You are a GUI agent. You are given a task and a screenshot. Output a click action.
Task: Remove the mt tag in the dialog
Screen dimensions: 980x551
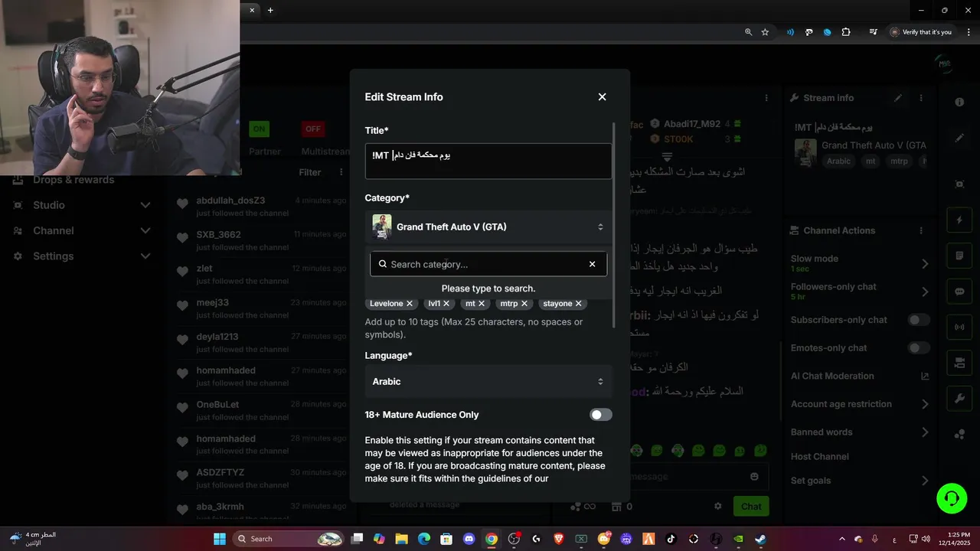pyautogui.click(x=482, y=304)
